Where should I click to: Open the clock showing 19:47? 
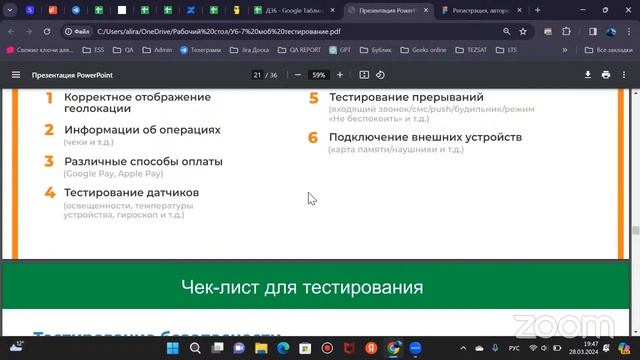(584, 348)
